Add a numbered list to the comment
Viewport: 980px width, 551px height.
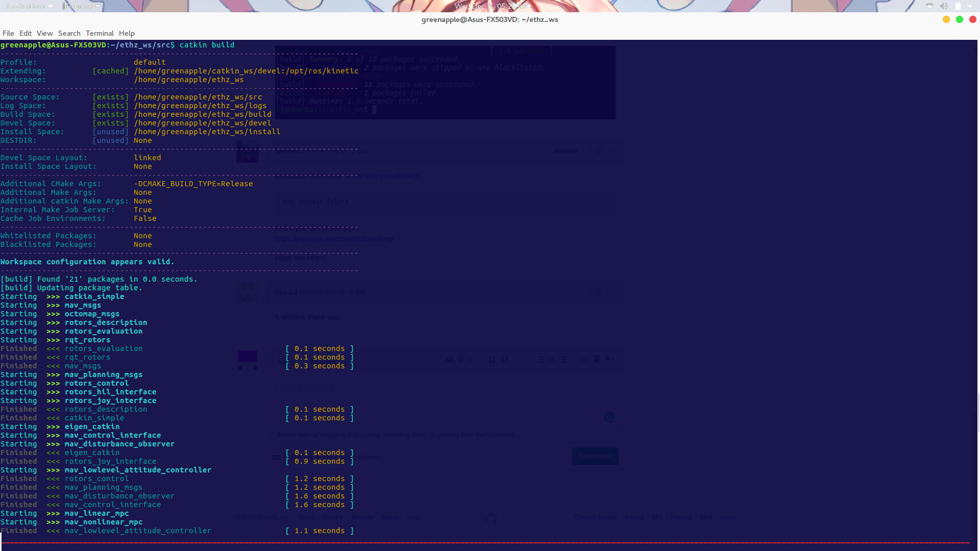[552, 359]
